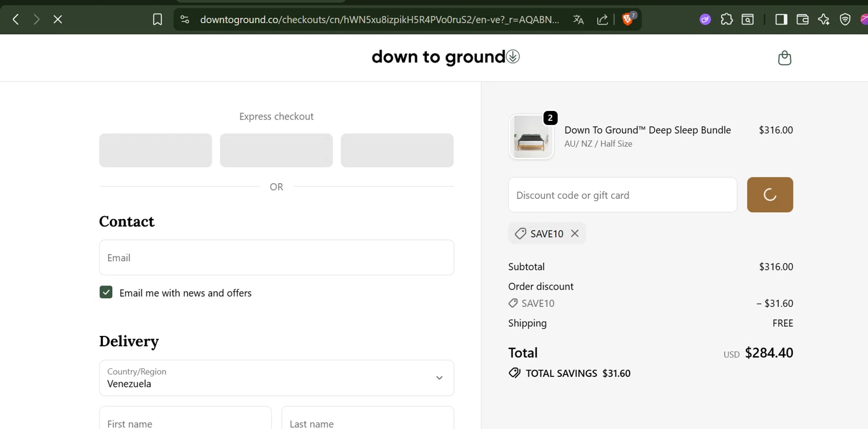Remove the SAVE10 discount code
The width and height of the screenshot is (868, 429).
click(x=575, y=234)
